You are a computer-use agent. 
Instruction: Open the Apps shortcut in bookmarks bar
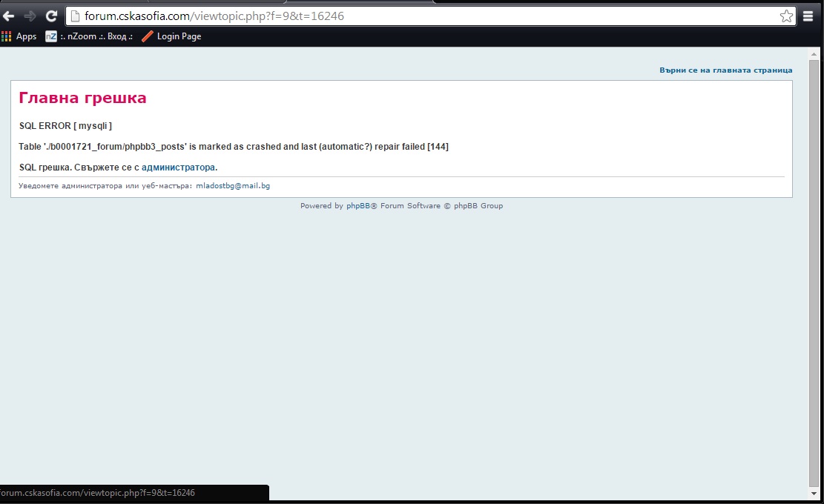click(19, 36)
